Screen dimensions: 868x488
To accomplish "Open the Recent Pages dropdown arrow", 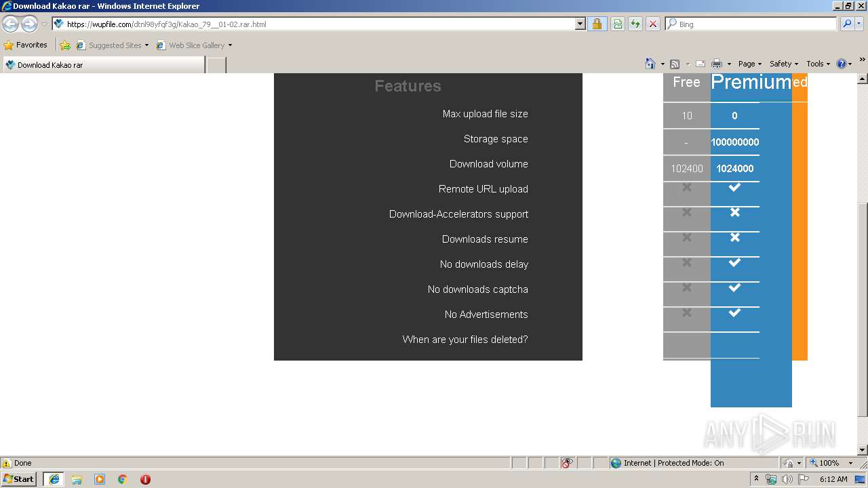I will [x=44, y=24].
